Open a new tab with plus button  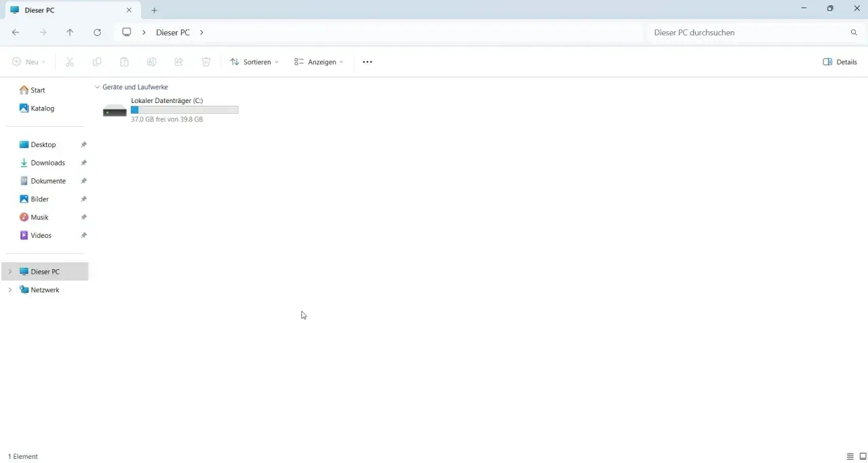tap(154, 10)
